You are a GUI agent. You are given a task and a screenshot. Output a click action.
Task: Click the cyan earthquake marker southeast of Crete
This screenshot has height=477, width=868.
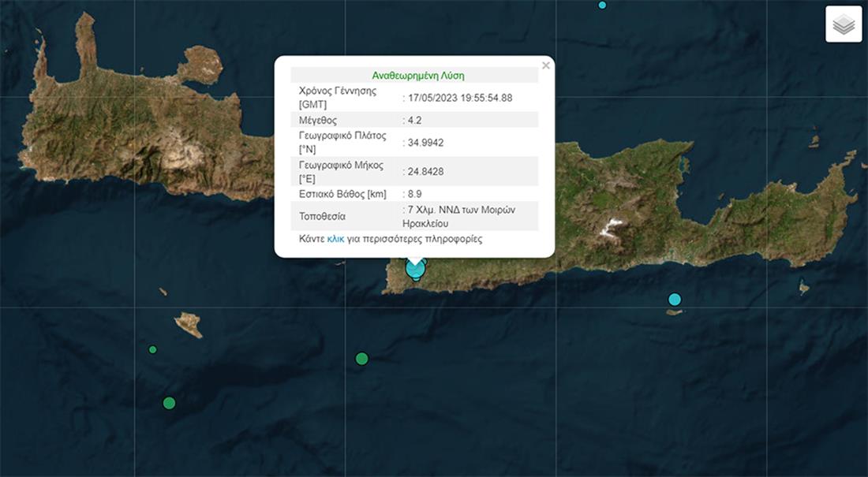675,299
